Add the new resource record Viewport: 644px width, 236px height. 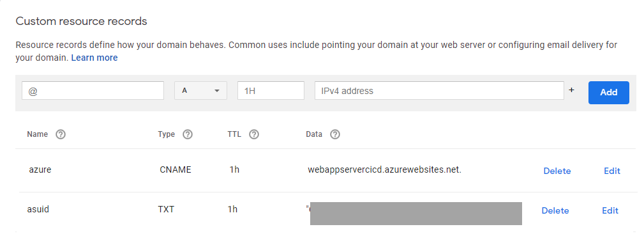[609, 92]
